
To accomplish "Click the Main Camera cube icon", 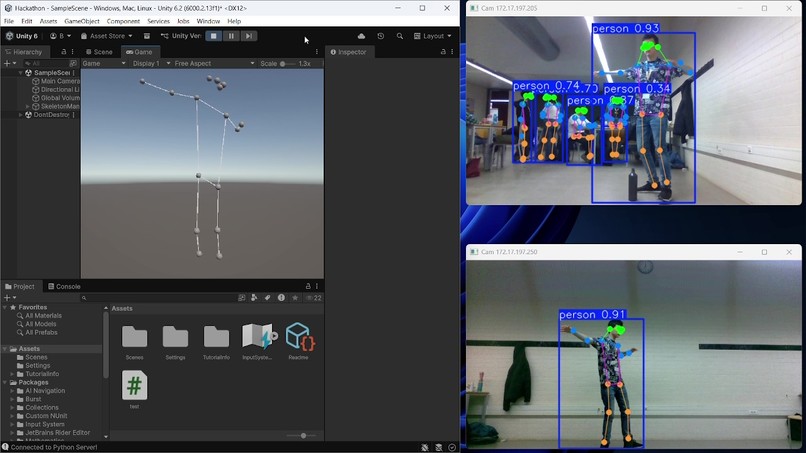I will coord(35,81).
